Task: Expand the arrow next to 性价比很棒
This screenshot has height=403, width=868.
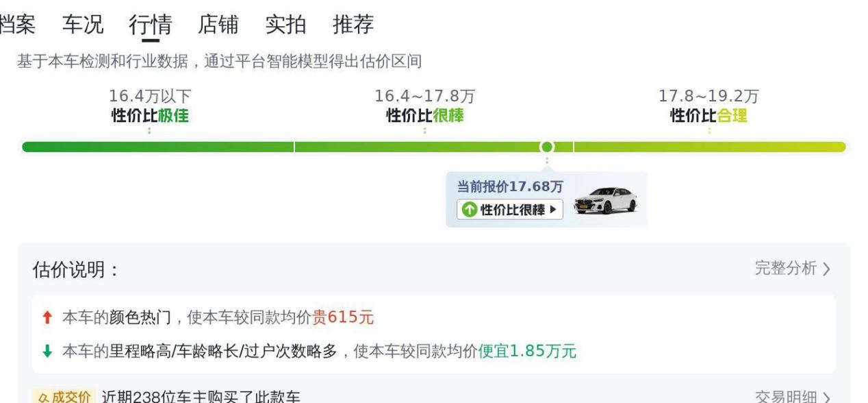Action: (x=553, y=210)
